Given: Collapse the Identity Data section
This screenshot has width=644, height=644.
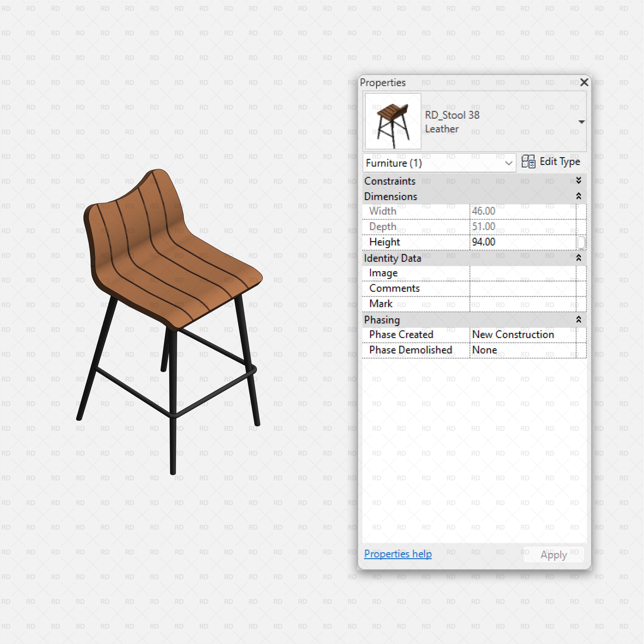Looking at the screenshot, I should [x=579, y=258].
